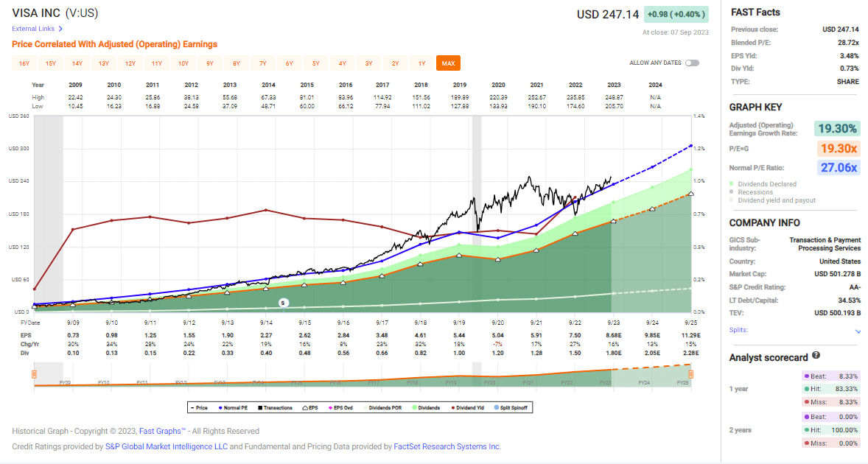The image size is (868, 464).
Task: Enable the ALLOW ANY DATES switch
Action: tap(691, 63)
